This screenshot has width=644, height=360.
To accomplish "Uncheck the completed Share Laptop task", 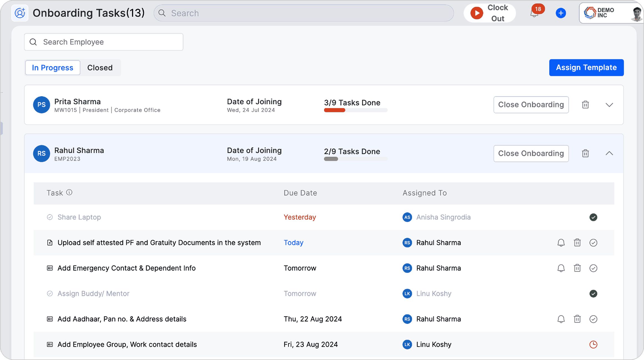I will pos(593,217).
